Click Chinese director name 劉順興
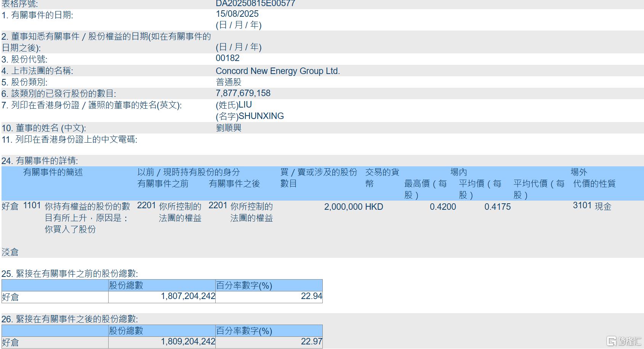644x349 pixels. pyautogui.click(x=229, y=128)
